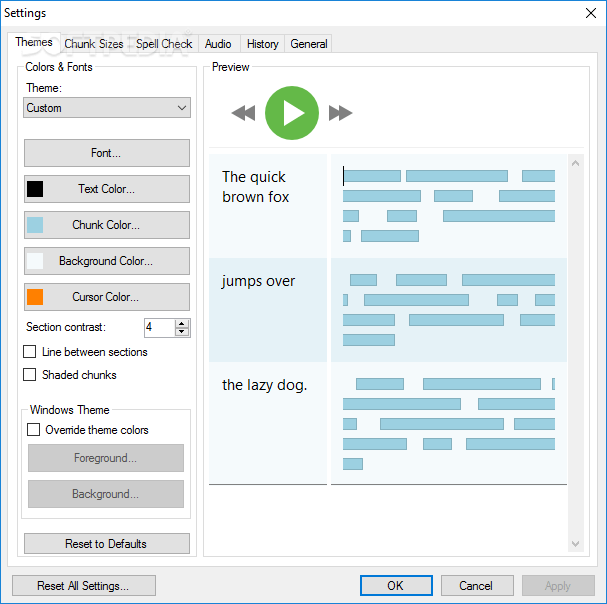Confirm settings with OK
This screenshot has width=607, height=604.
(396, 585)
